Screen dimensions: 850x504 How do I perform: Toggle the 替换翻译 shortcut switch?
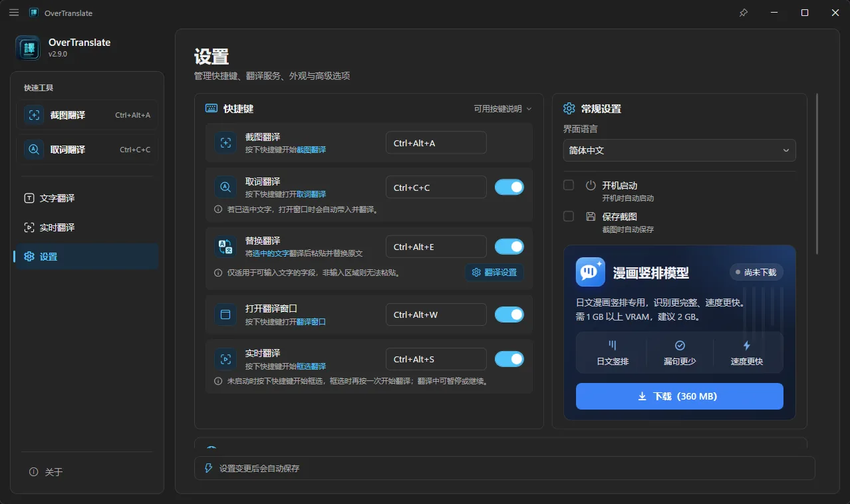[509, 247]
